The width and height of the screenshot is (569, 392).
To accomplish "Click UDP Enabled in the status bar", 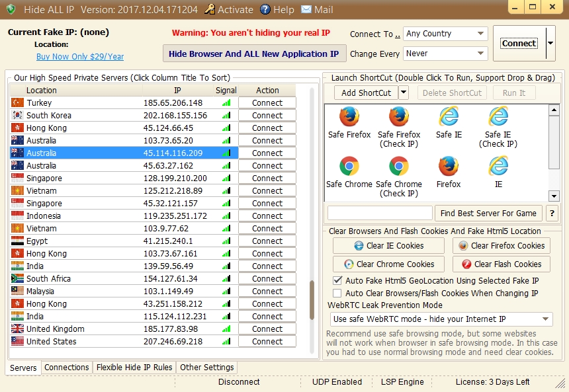I will pyautogui.click(x=337, y=382).
